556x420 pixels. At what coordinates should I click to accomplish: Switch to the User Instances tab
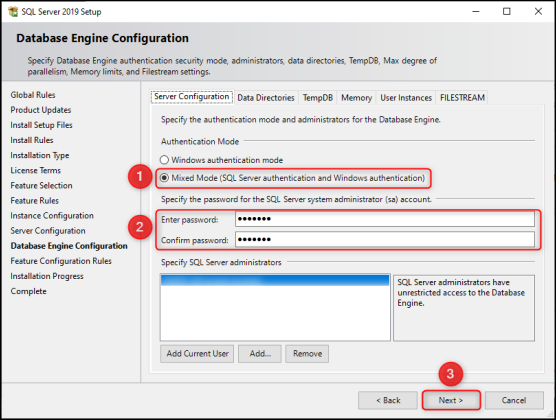pos(406,98)
